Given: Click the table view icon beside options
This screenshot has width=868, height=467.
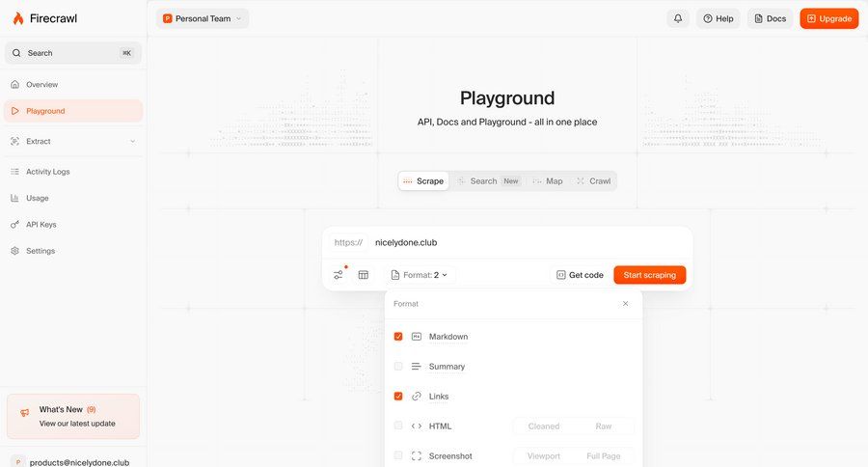Looking at the screenshot, I should 364,275.
